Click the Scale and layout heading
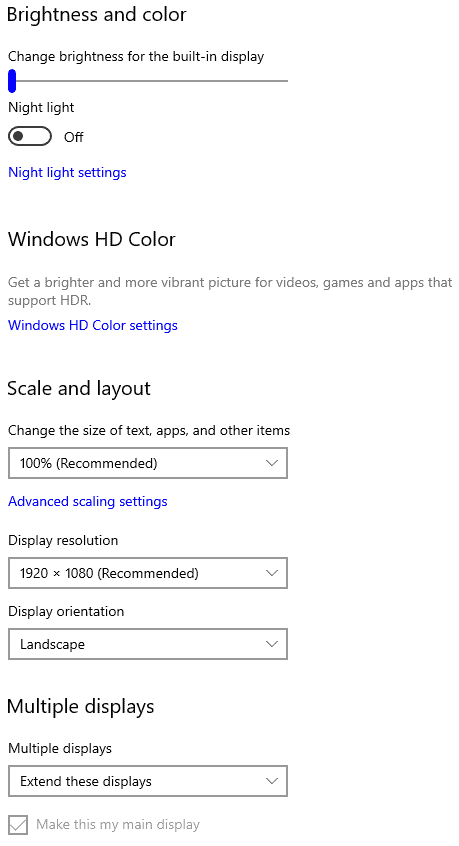The width and height of the screenshot is (459, 846). tap(79, 388)
